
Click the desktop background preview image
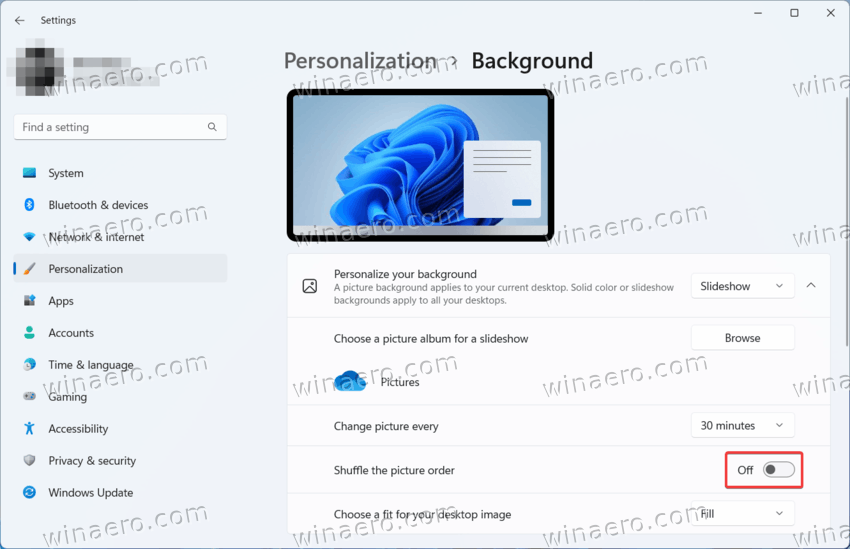pos(420,165)
